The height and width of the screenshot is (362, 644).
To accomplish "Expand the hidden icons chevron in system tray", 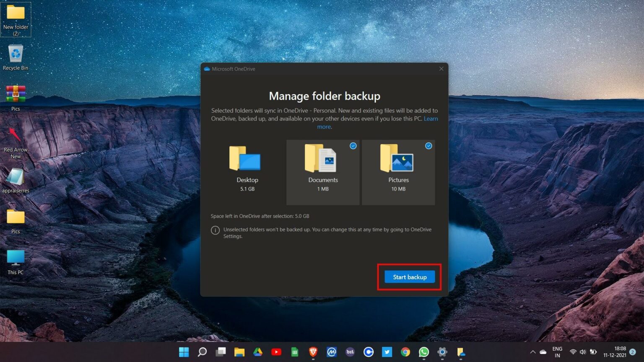I will coord(532,352).
